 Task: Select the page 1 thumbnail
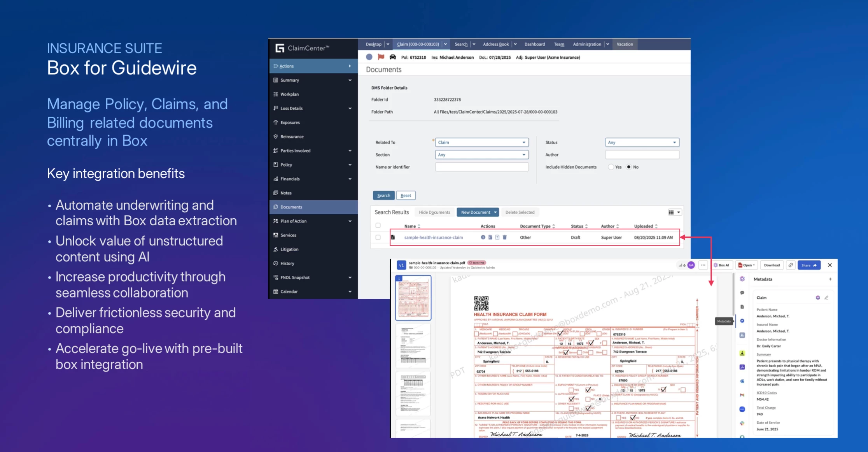tap(413, 298)
